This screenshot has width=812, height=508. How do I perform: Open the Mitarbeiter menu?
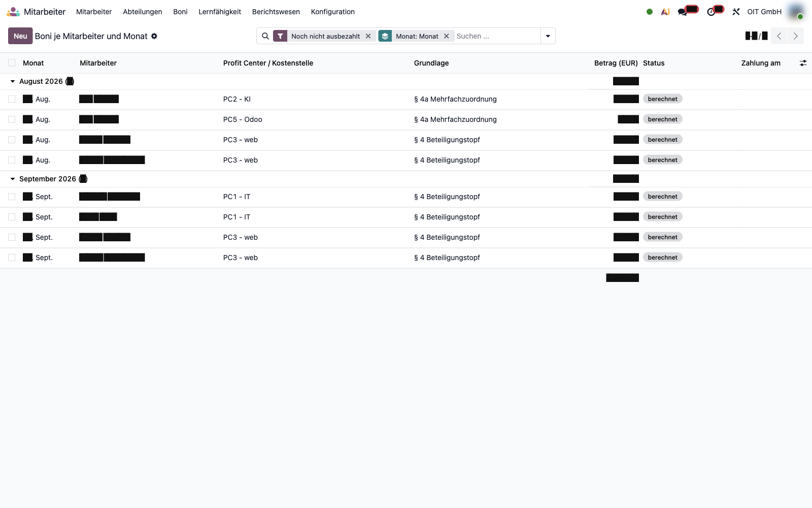point(94,12)
